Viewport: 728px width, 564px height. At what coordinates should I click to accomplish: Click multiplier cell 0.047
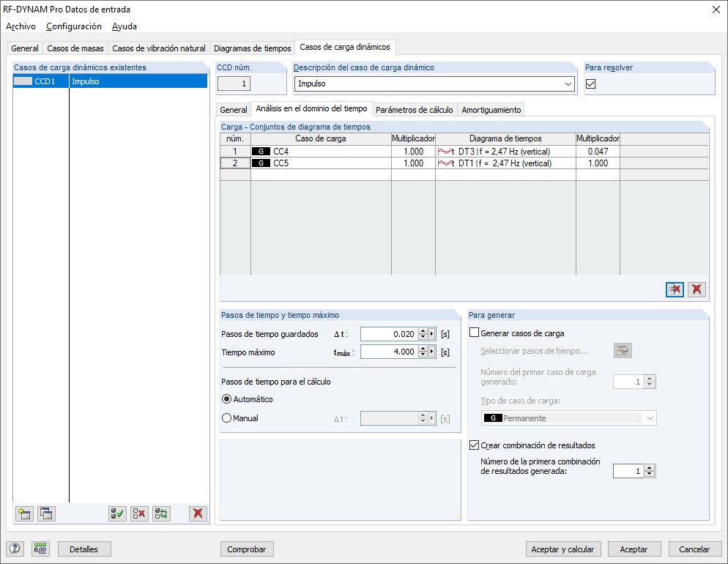(x=598, y=152)
